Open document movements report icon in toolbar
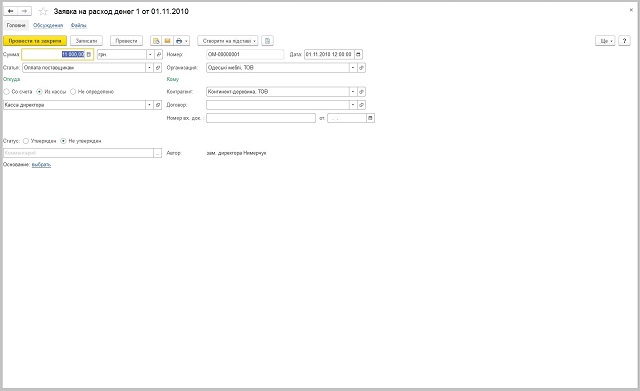The height and width of the screenshot is (391, 640). click(x=156, y=41)
